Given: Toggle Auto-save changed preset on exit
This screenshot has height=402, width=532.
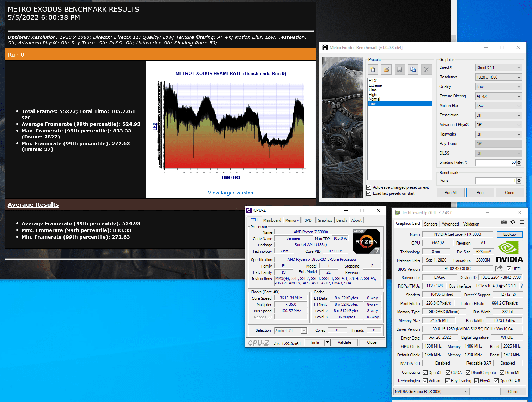Looking at the screenshot, I should click(369, 187).
